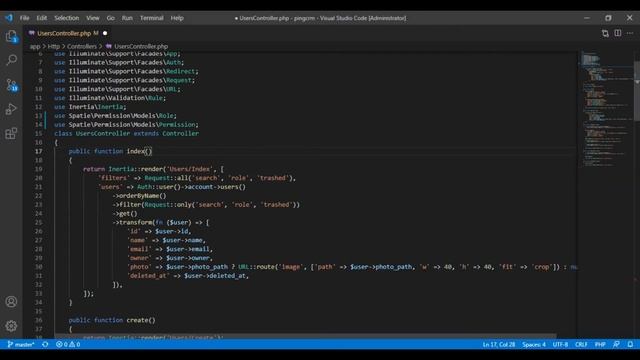Click 'Users/Index' string on line 19
The height and width of the screenshot is (360, 640).
pyautogui.click(x=190, y=169)
